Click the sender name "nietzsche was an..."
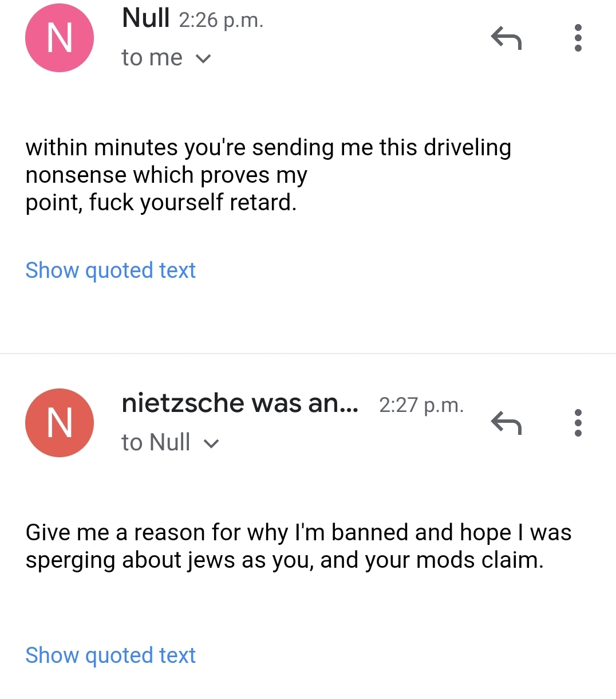Viewport: 616px width, 699px height. point(240,403)
